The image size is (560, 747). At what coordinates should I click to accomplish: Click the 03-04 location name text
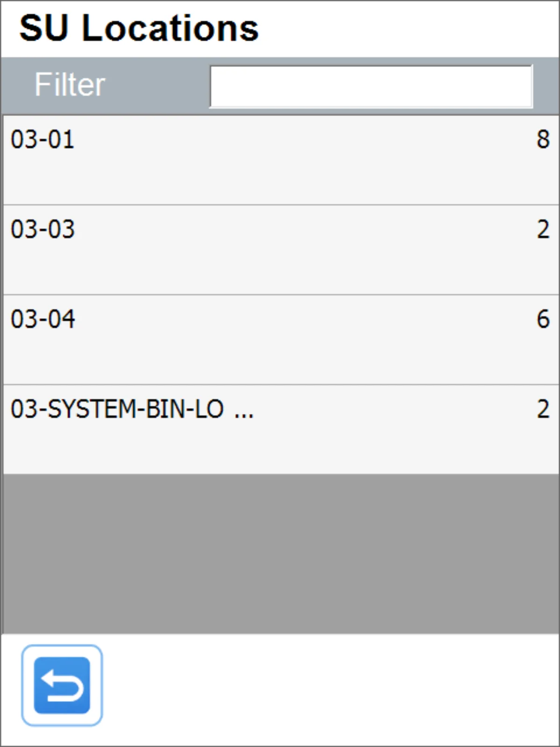(42, 319)
